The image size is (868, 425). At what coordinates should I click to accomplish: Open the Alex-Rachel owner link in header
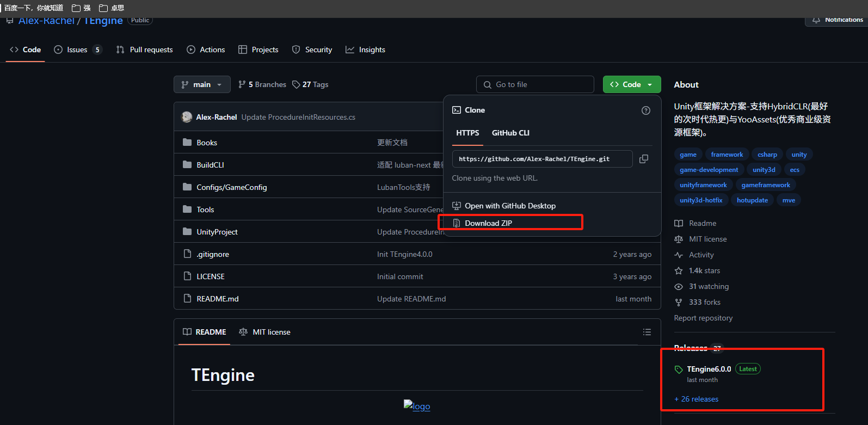pos(46,21)
